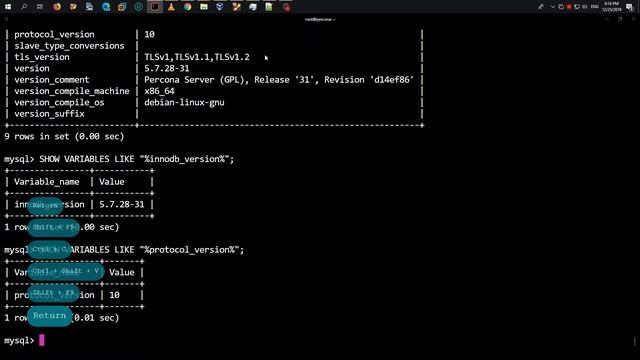Screen dimensions: 640x360
Task: Click the 'version_comment' variable name
Action: tap(51, 80)
